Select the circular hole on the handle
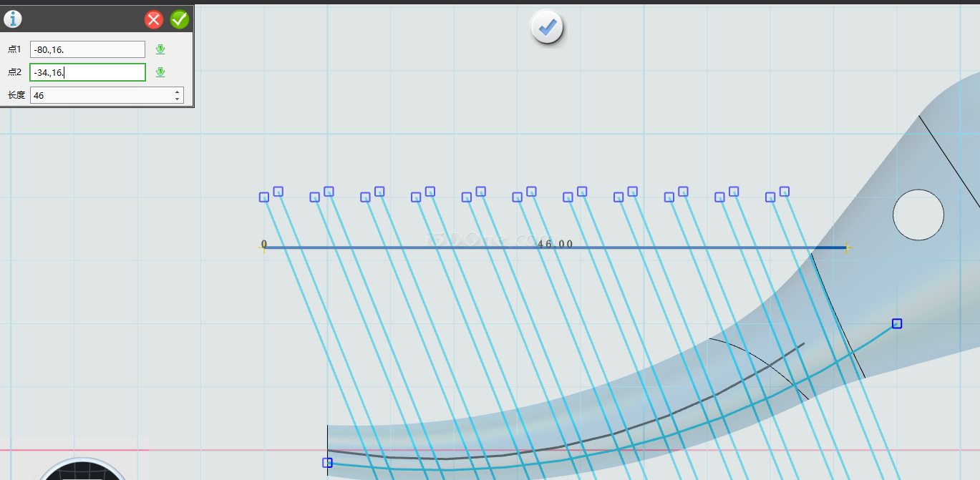Viewport: 980px width, 480px height. click(x=918, y=215)
